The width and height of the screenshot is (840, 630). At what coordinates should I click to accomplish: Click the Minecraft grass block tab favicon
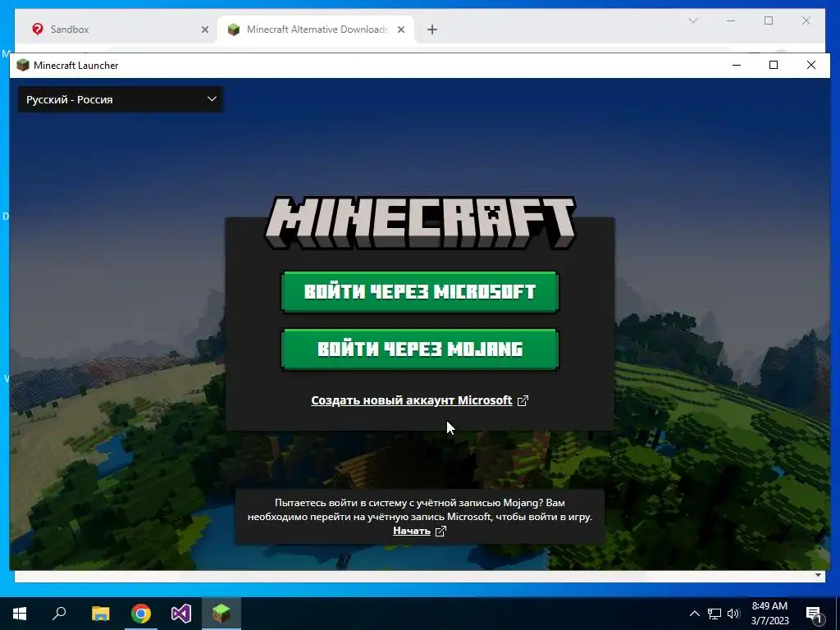pyautogui.click(x=234, y=30)
